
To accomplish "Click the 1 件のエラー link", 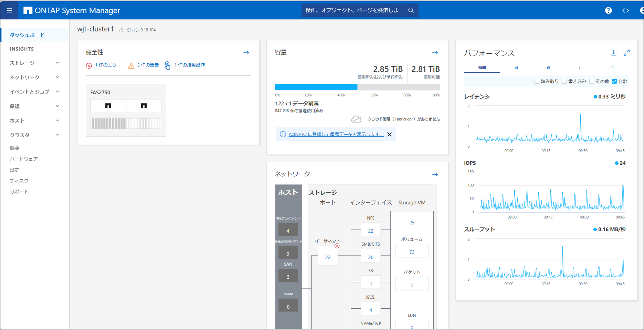I will coord(108,65).
